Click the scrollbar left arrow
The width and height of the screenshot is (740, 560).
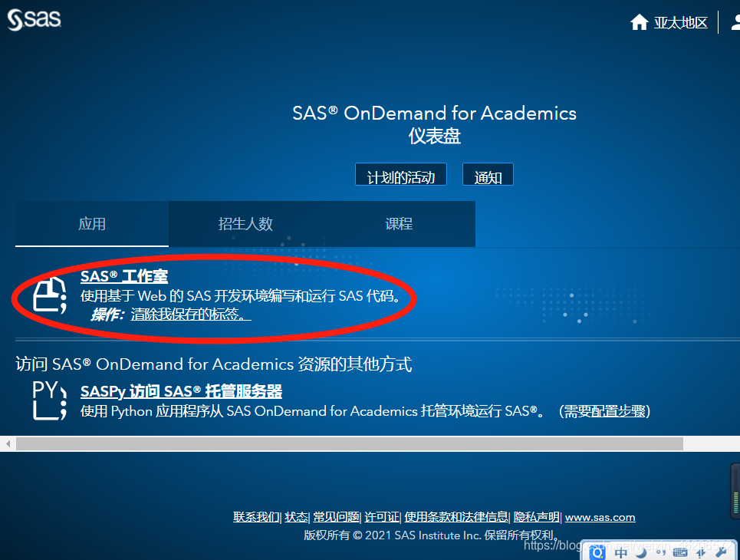(8, 444)
